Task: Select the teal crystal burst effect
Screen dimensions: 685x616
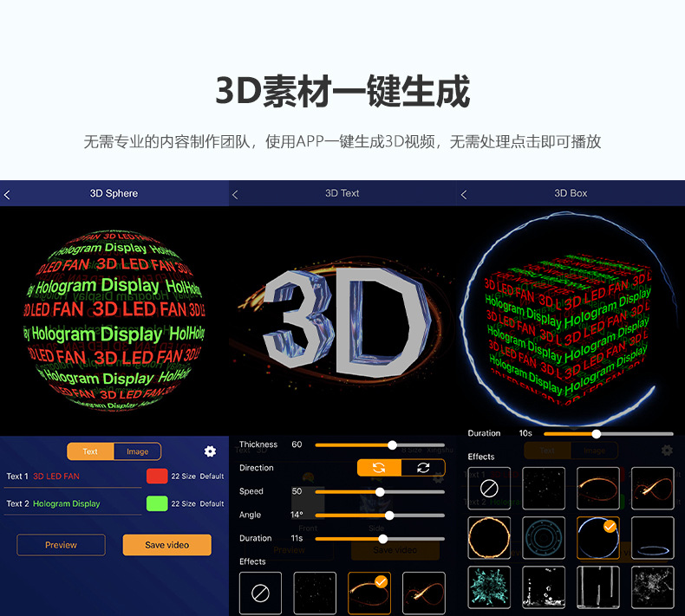Action: point(489,587)
